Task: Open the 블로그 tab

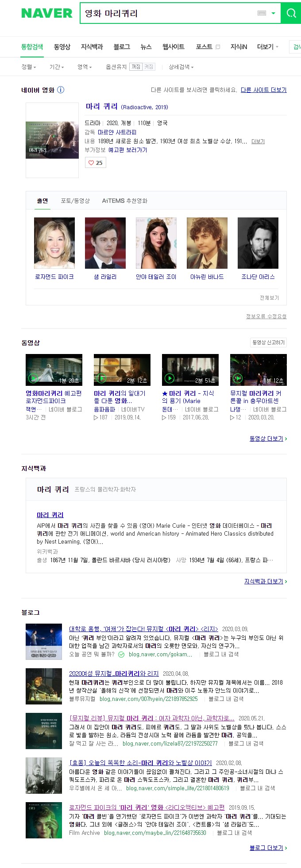Action: 122,47
